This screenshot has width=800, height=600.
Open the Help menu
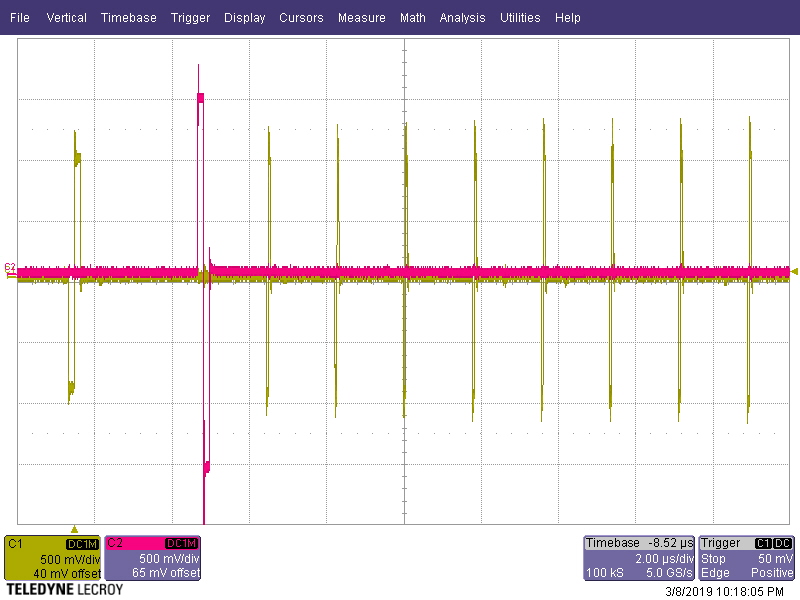[x=567, y=17]
